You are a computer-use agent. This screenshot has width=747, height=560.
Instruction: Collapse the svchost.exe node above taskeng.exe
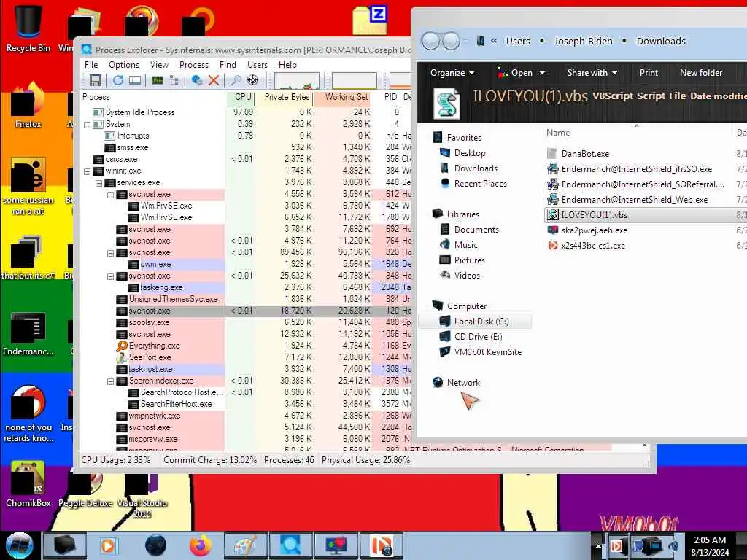point(111,276)
